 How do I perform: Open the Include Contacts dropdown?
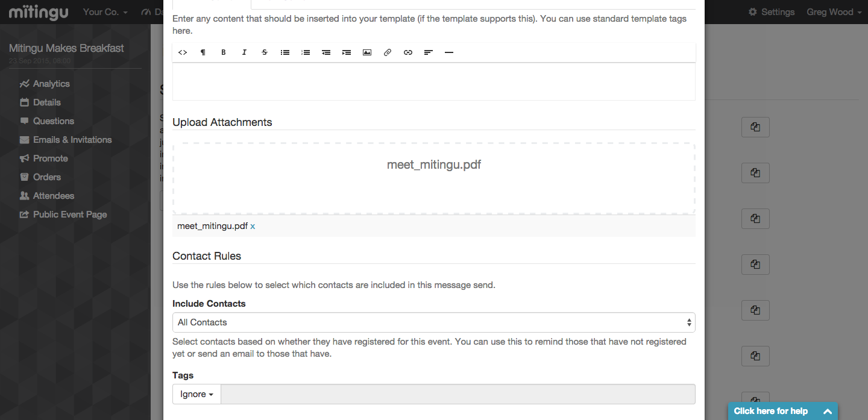(x=434, y=322)
